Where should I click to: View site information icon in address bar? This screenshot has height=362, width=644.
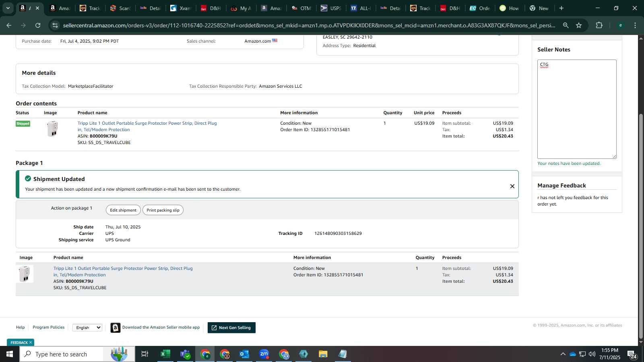pos(55,25)
